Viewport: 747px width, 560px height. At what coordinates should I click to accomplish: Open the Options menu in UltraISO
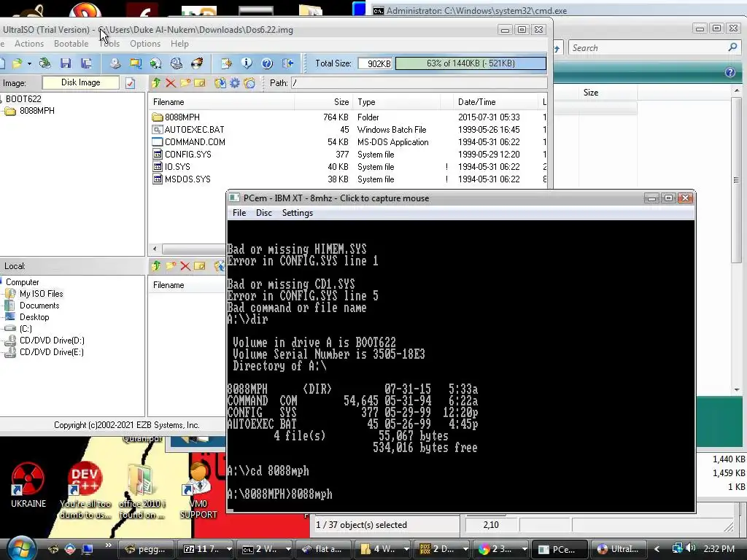click(145, 44)
